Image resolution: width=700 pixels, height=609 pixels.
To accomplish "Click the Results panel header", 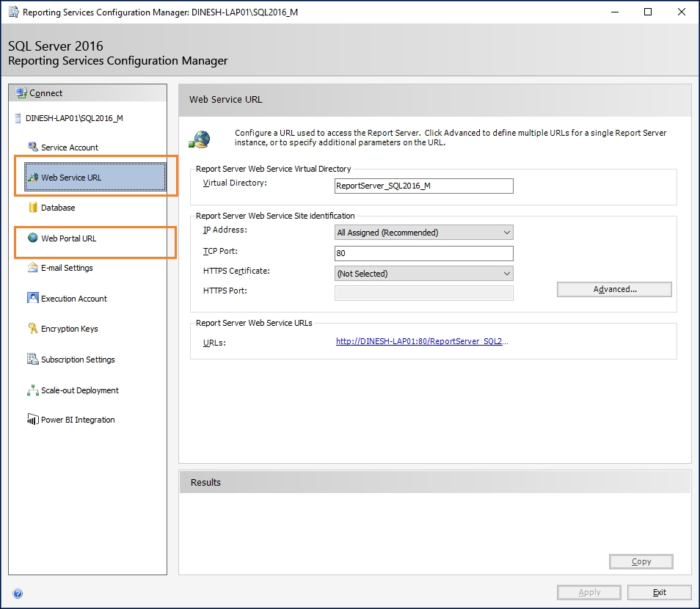I will 435,482.
